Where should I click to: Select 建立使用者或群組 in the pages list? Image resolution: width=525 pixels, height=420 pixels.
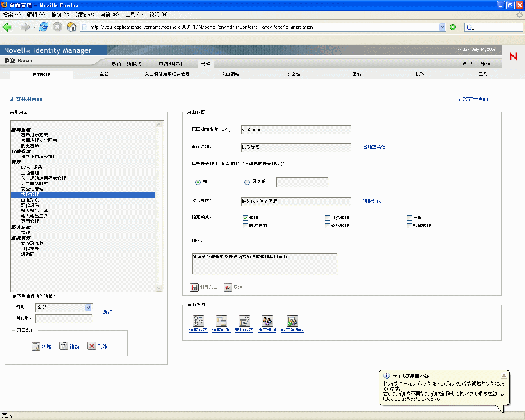pos(39,157)
